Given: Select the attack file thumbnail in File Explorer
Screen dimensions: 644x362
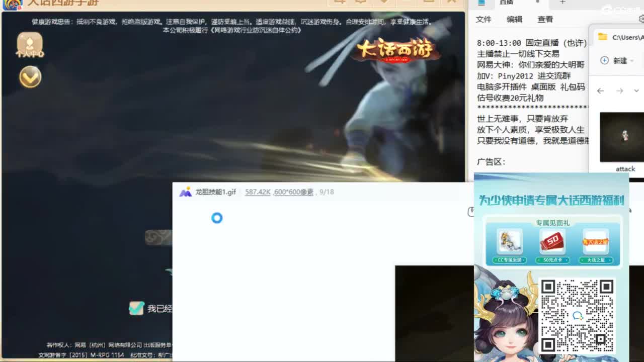Looking at the screenshot, I should click(x=622, y=137).
